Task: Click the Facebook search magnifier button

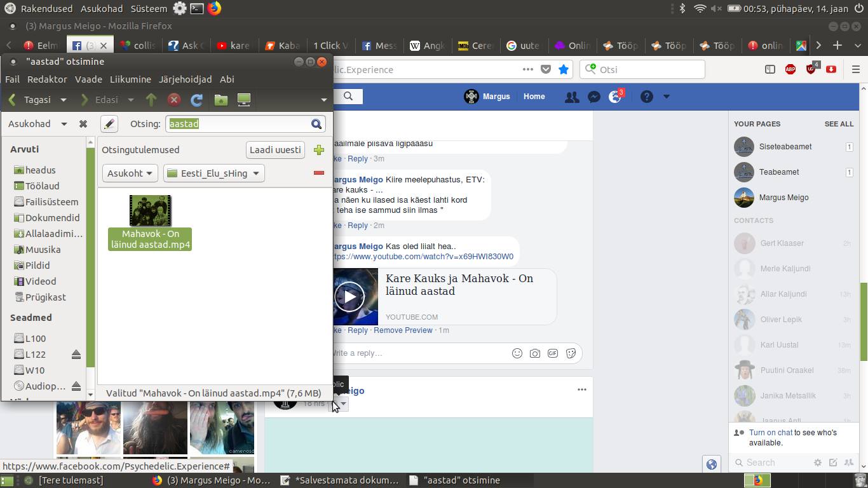Action: (348, 96)
